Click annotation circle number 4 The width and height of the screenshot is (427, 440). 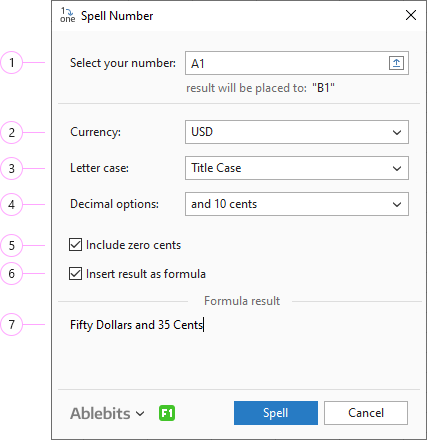(x=12, y=204)
